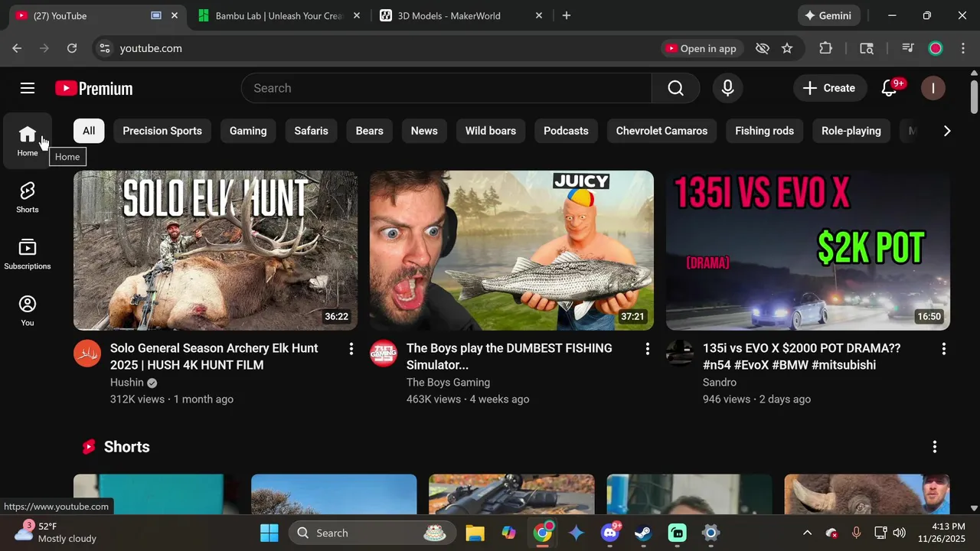Select the Role-playing chip
This screenshot has height=551, width=980.
851,131
